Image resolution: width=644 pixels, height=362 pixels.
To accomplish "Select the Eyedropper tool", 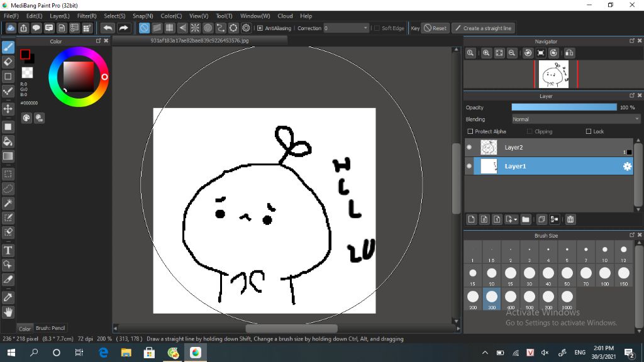I will pos(8,297).
